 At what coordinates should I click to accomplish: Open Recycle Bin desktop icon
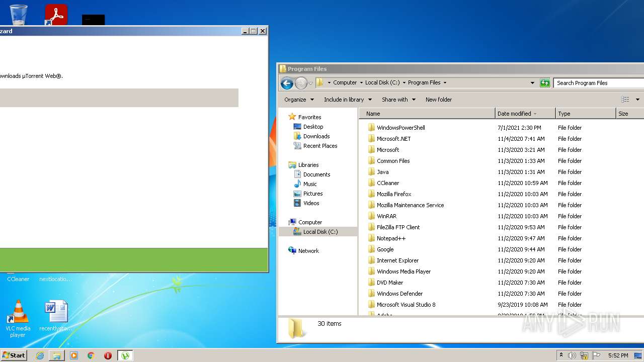point(19,15)
